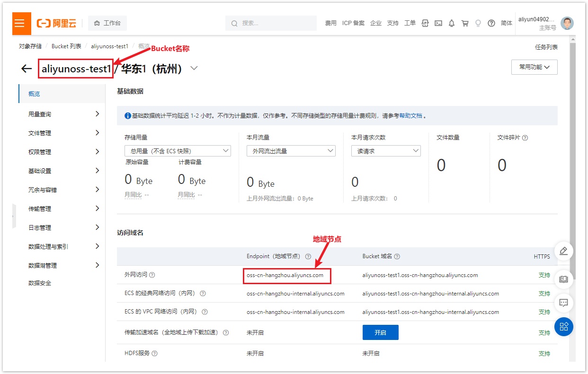Click the help icon beside 文件碎片
The height and width of the screenshot is (374, 588).
[525, 138]
